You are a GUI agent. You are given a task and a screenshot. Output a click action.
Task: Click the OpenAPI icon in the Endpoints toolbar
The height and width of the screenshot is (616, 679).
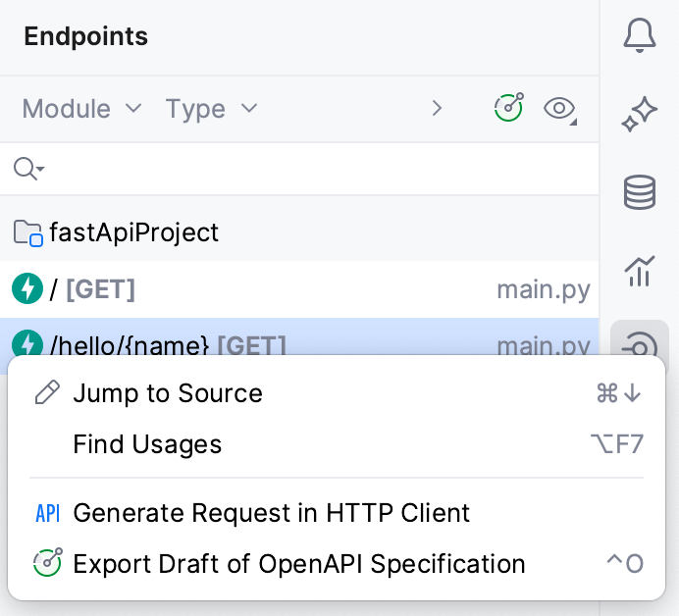click(509, 108)
